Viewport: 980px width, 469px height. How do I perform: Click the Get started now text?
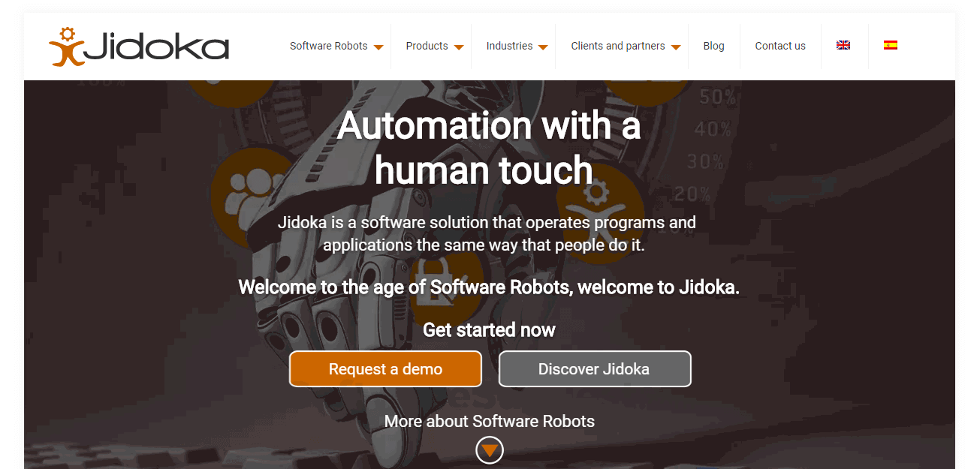[490, 329]
